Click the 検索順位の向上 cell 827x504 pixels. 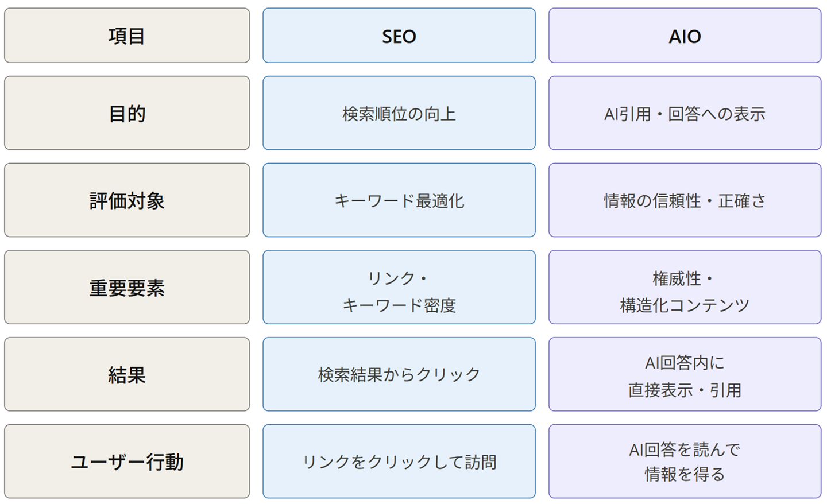399,113
